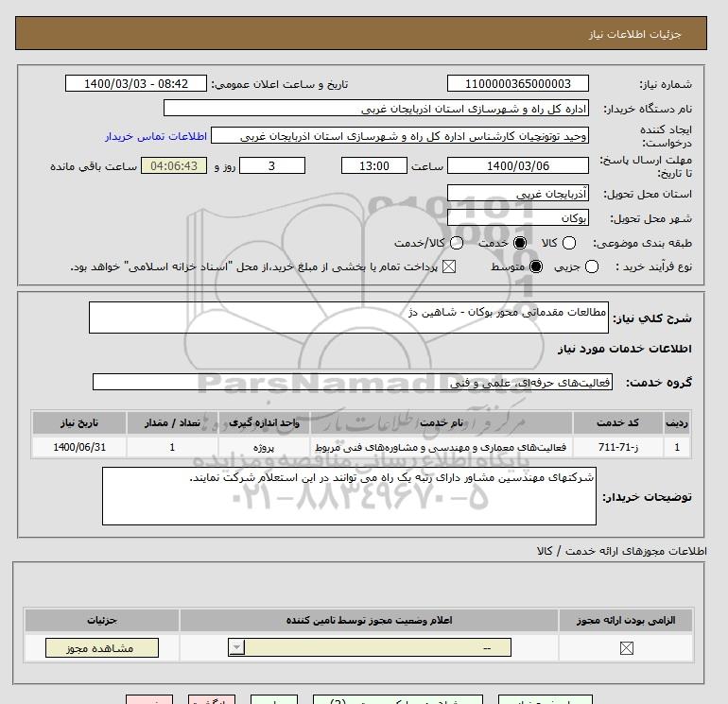Select the کالا radio button

(x=569, y=243)
